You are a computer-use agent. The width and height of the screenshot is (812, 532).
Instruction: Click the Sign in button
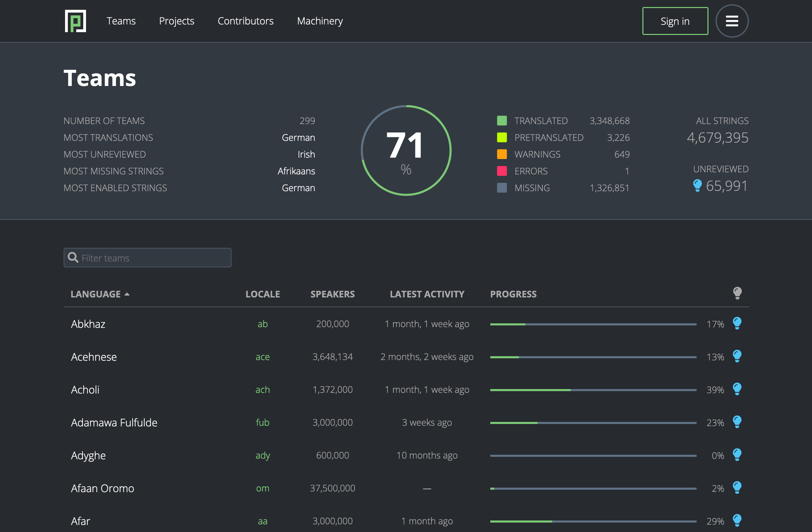675,21
